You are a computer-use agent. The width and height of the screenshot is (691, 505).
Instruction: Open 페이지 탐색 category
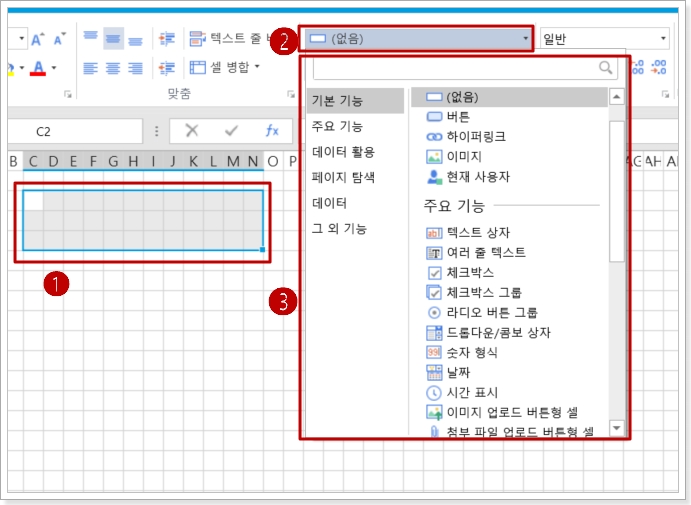(343, 177)
